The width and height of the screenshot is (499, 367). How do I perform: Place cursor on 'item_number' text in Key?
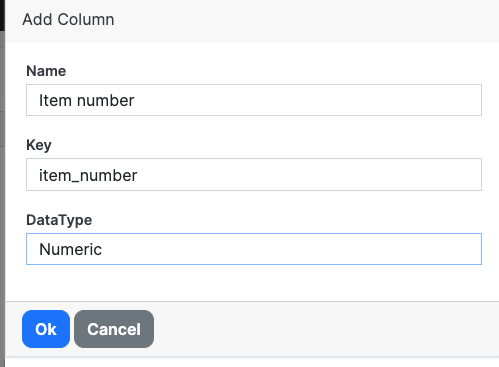(88, 175)
